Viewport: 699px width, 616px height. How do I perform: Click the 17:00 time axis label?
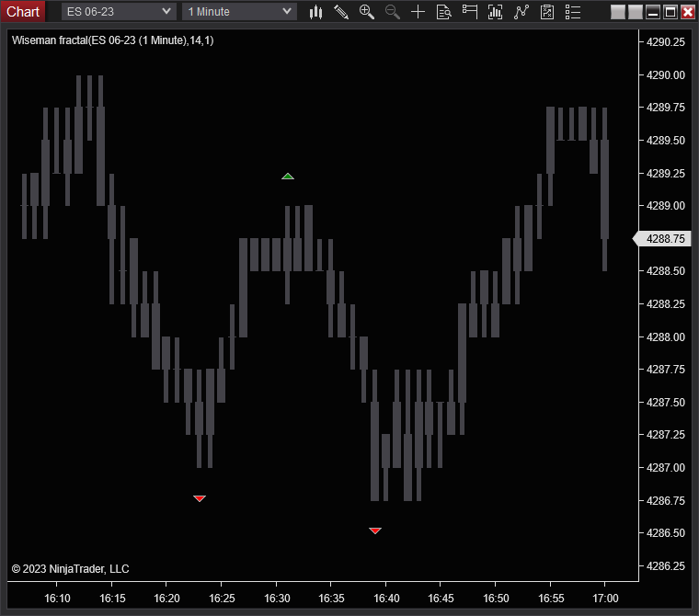click(605, 599)
